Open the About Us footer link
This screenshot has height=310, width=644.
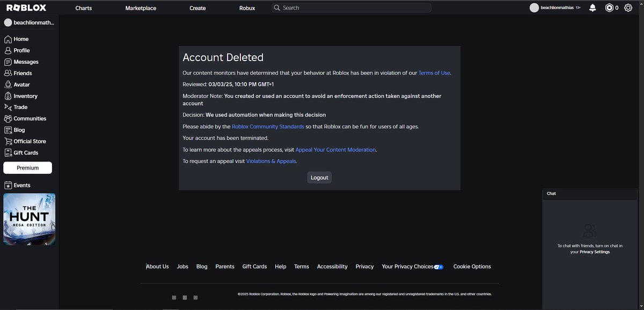point(157,267)
